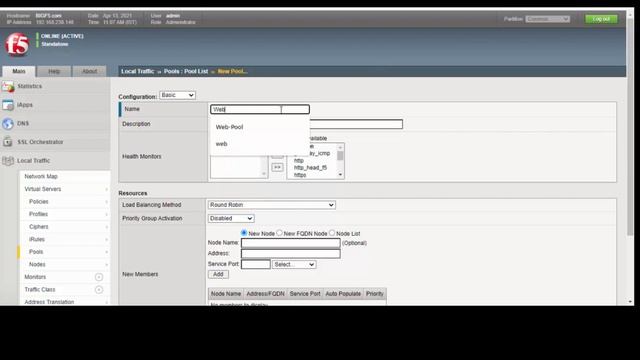
Task: Select https in Available monitors list
Action: (x=300, y=175)
